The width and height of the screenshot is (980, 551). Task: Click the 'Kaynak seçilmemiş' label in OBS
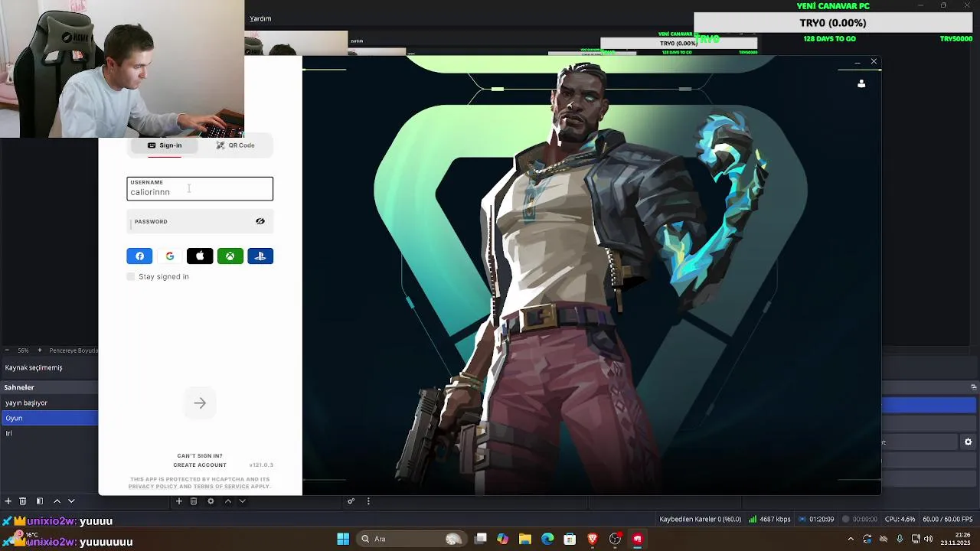34,367
